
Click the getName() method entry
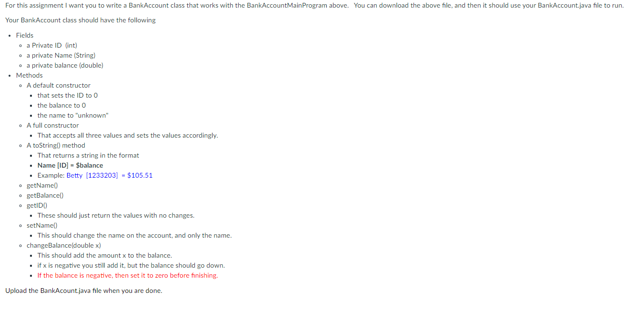(42, 185)
